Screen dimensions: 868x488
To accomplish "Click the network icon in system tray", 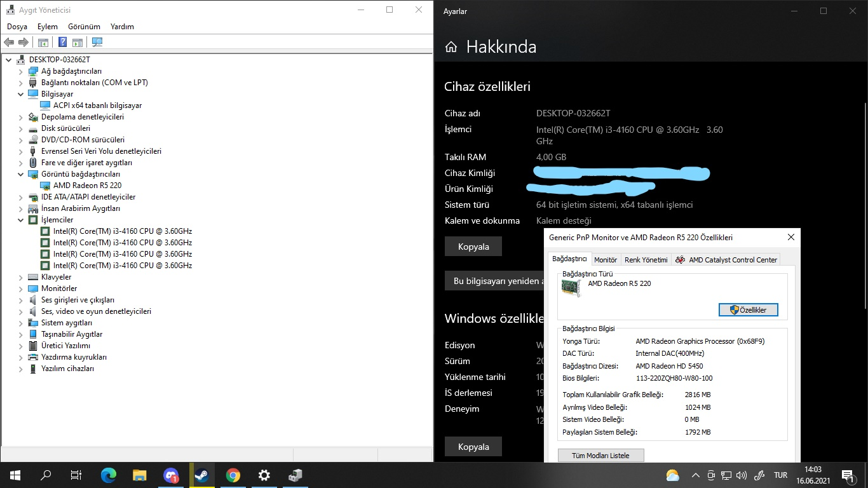I will point(726,475).
